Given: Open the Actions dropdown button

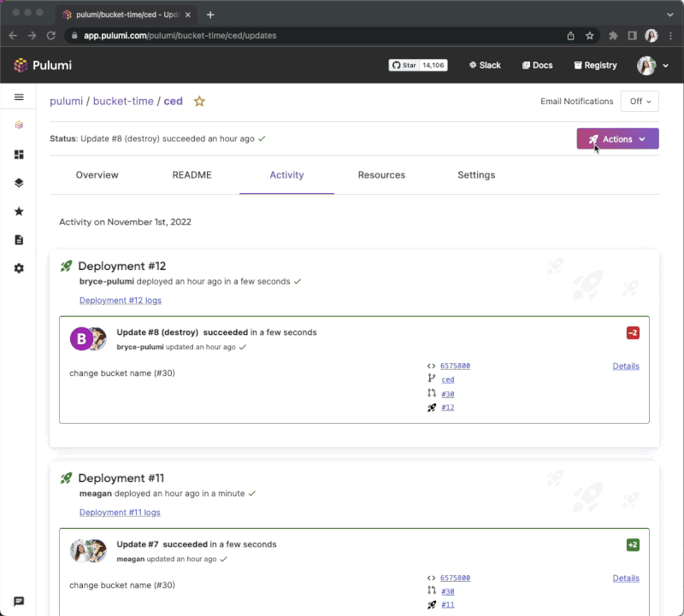Looking at the screenshot, I should point(617,139).
